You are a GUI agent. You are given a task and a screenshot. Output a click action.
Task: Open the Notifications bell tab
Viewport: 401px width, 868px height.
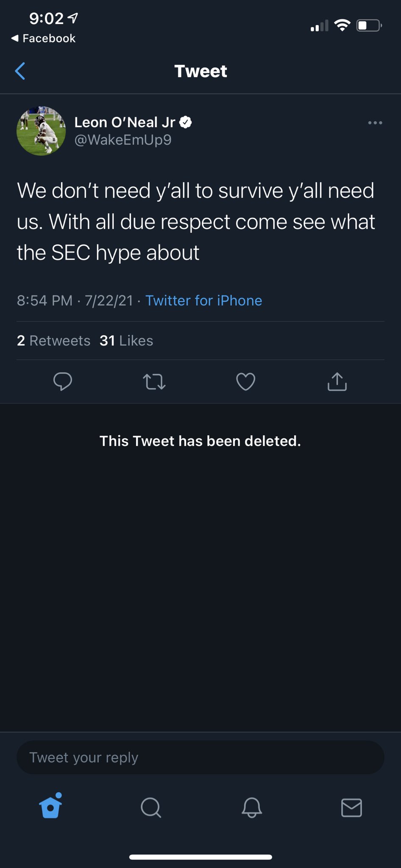tap(251, 807)
